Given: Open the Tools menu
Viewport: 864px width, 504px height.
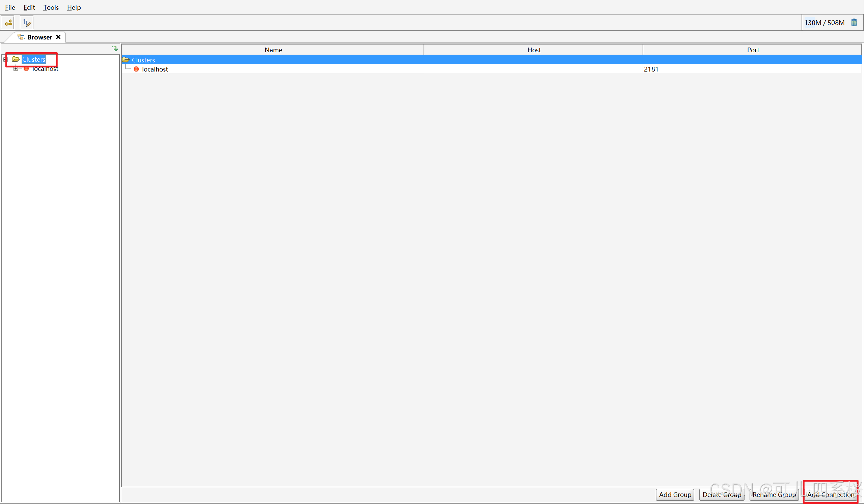Looking at the screenshot, I should [x=51, y=7].
